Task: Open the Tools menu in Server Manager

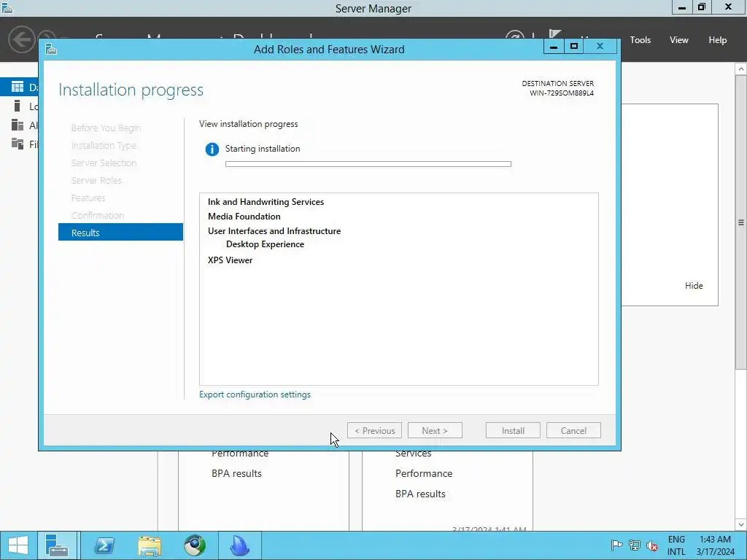Action: pyautogui.click(x=640, y=40)
